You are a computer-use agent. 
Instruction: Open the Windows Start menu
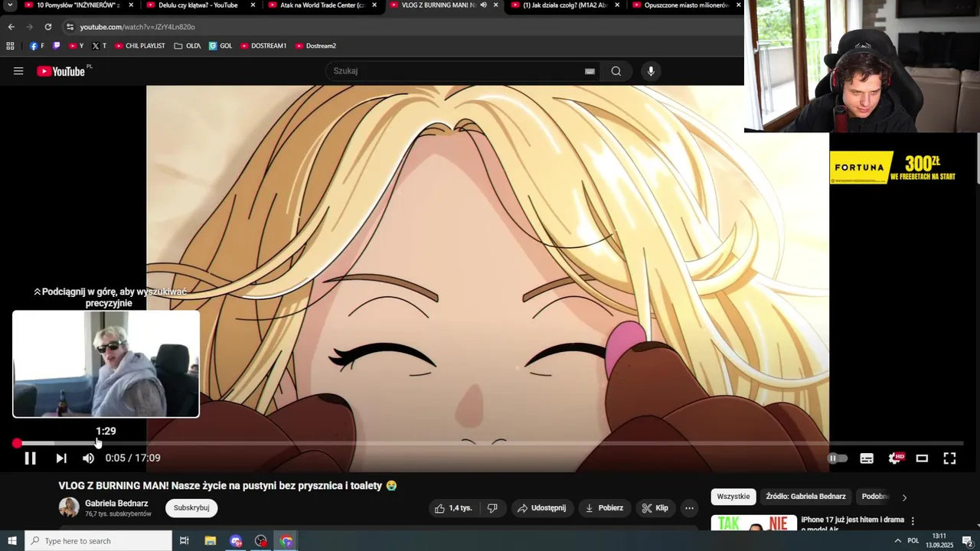coord(12,541)
